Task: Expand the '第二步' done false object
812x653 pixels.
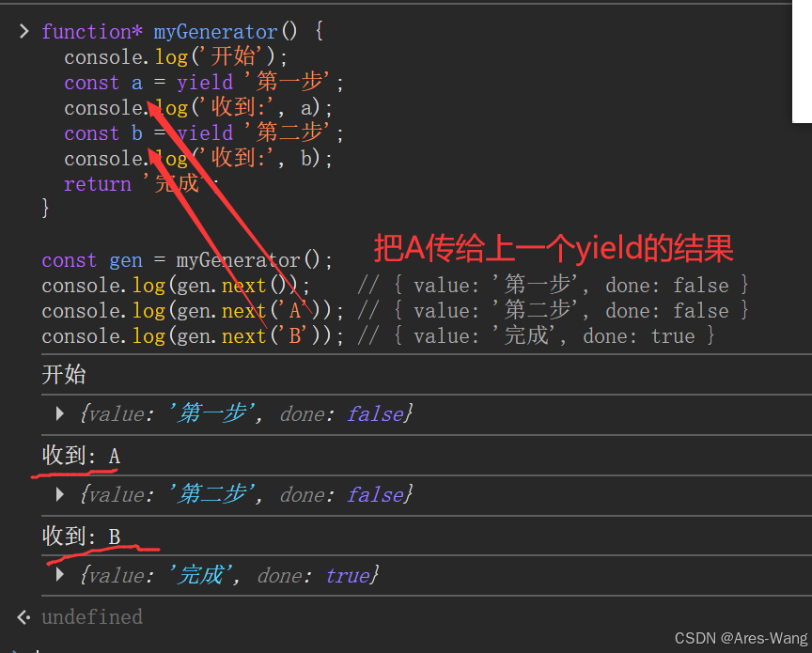Action: [x=60, y=494]
